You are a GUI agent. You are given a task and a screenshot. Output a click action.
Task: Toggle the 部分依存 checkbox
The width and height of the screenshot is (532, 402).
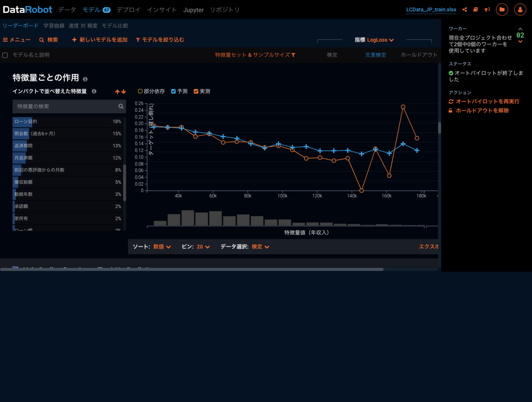[141, 91]
